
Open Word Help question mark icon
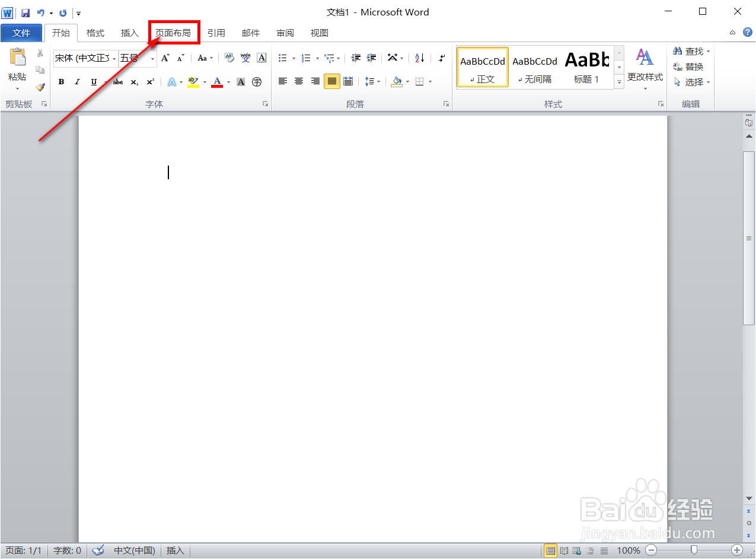[747, 32]
